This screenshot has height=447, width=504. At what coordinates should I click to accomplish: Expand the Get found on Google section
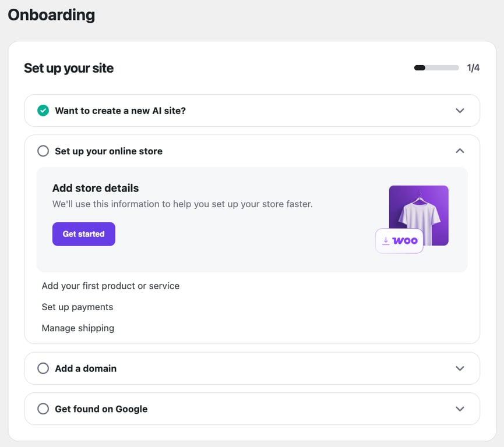[x=460, y=409]
